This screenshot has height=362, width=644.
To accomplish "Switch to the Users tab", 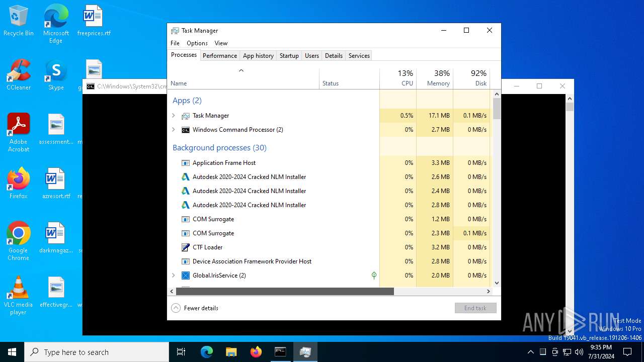I will [x=312, y=56].
